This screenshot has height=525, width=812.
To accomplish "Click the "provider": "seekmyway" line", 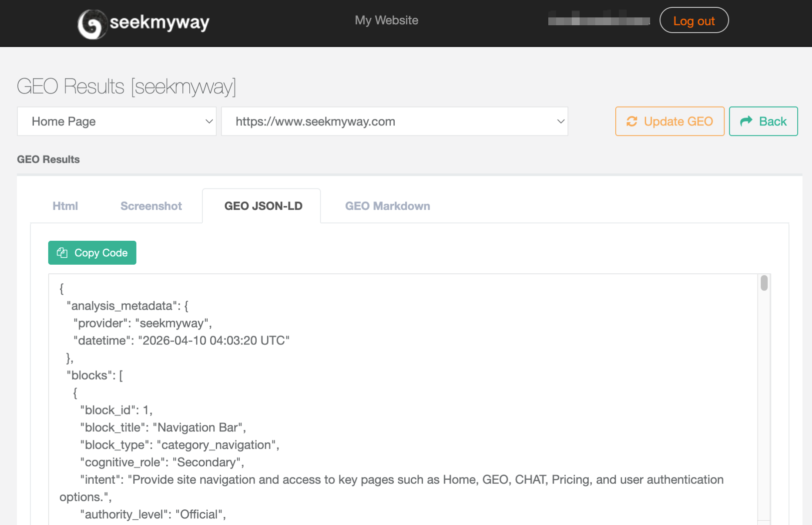I will (143, 323).
